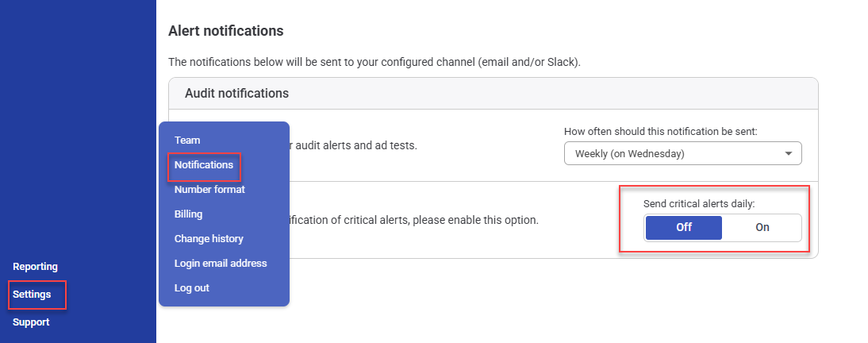The height and width of the screenshot is (343, 868).
Task: Open Settings in the left sidebar
Action: (x=32, y=295)
